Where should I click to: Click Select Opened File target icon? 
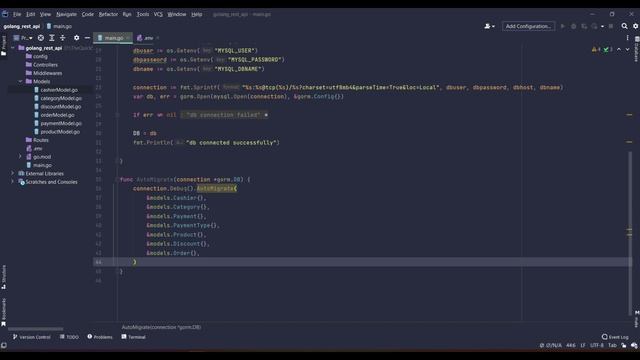pos(41,38)
